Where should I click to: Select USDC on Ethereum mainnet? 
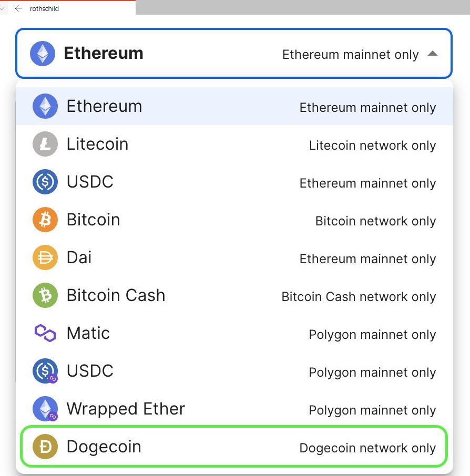pyautogui.click(x=90, y=182)
